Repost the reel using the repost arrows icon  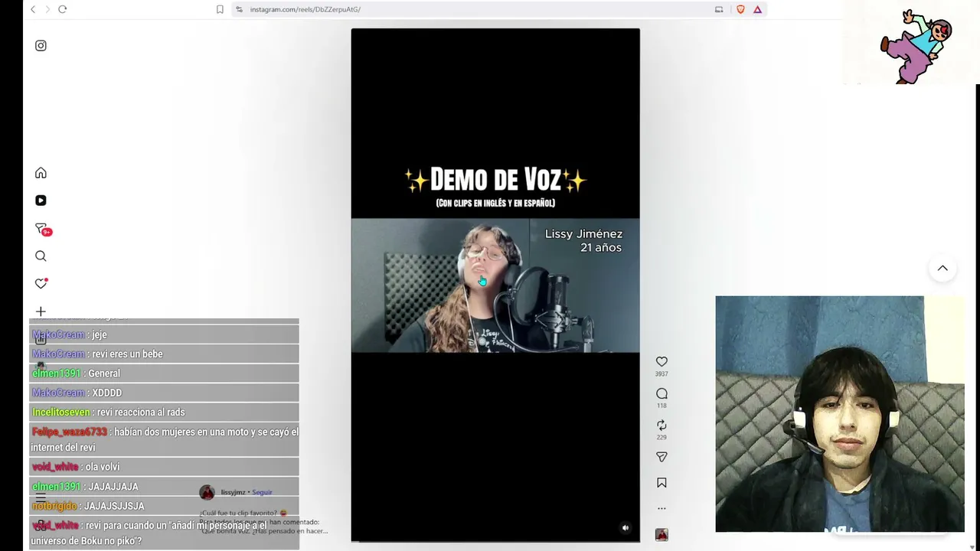click(661, 425)
